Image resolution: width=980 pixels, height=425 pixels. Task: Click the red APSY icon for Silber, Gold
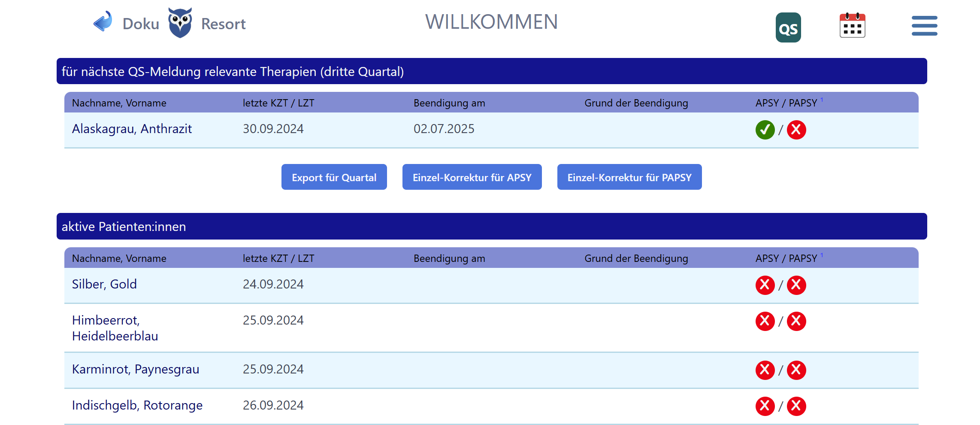(x=765, y=285)
